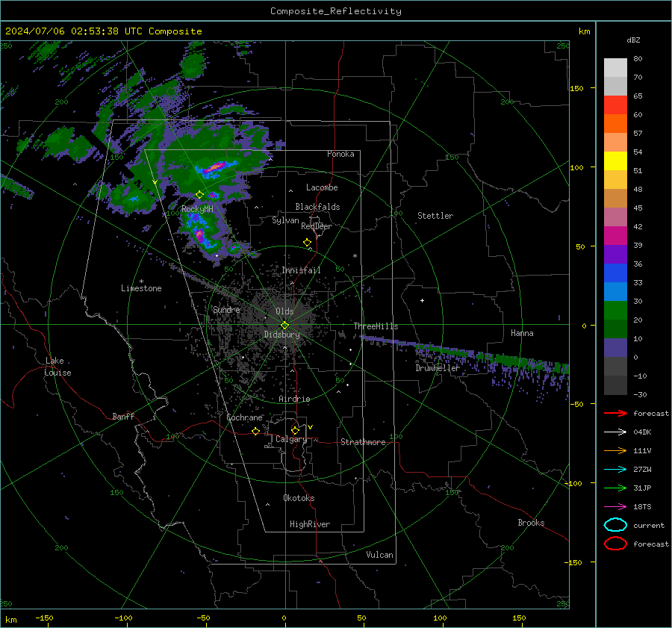Click the HighRiver city label
The height and width of the screenshot is (628, 672).
point(310,524)
